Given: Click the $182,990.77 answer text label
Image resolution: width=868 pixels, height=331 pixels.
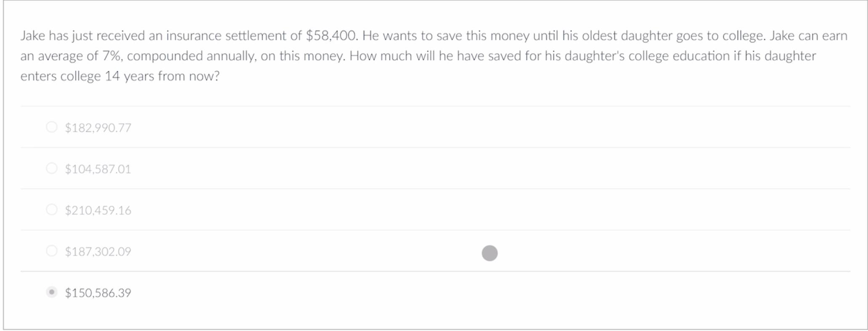Looking at the screenshot, I should (98, 127).
